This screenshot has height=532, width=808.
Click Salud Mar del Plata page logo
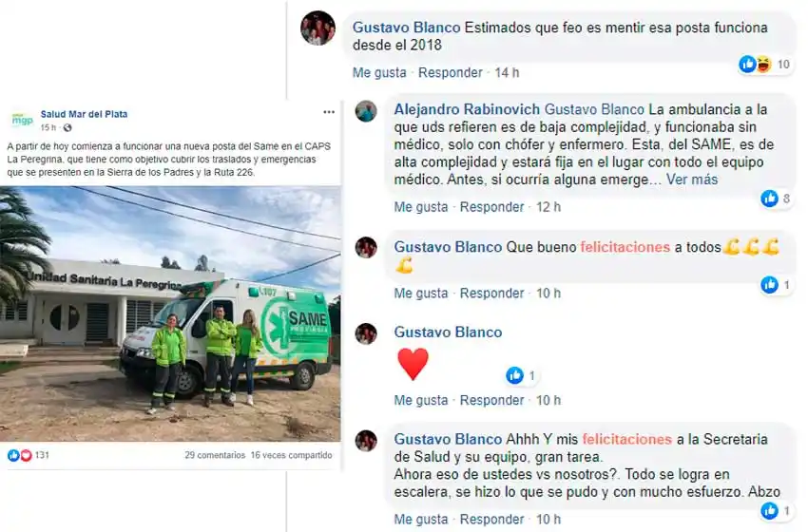coord(22,120)
